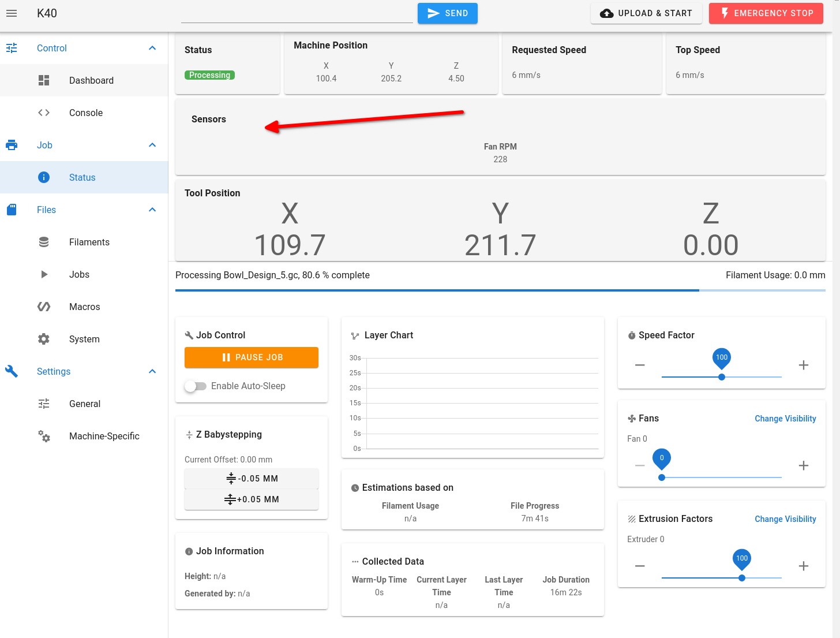Click the Extruder 0 slider handle

(x=742, y=578)
